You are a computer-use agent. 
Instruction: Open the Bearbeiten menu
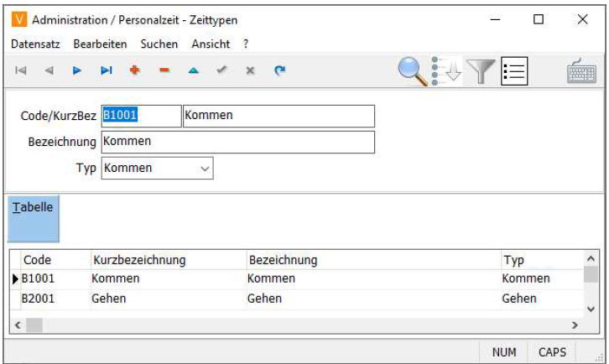pyautogui.click(x=100, y=44)
